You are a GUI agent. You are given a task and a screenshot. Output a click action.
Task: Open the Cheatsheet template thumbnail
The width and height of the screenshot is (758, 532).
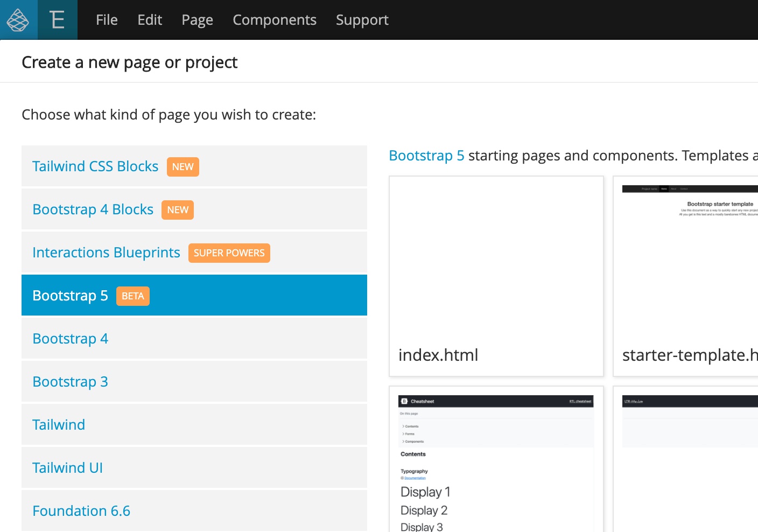(496, 459)
